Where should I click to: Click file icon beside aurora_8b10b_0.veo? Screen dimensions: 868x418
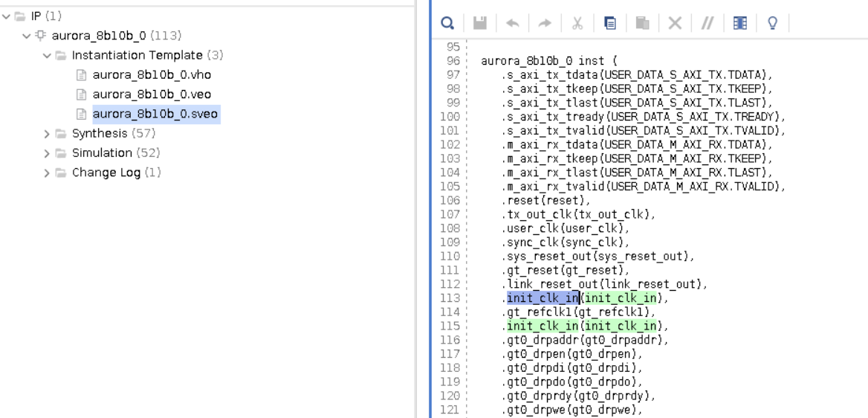point(82,94)
